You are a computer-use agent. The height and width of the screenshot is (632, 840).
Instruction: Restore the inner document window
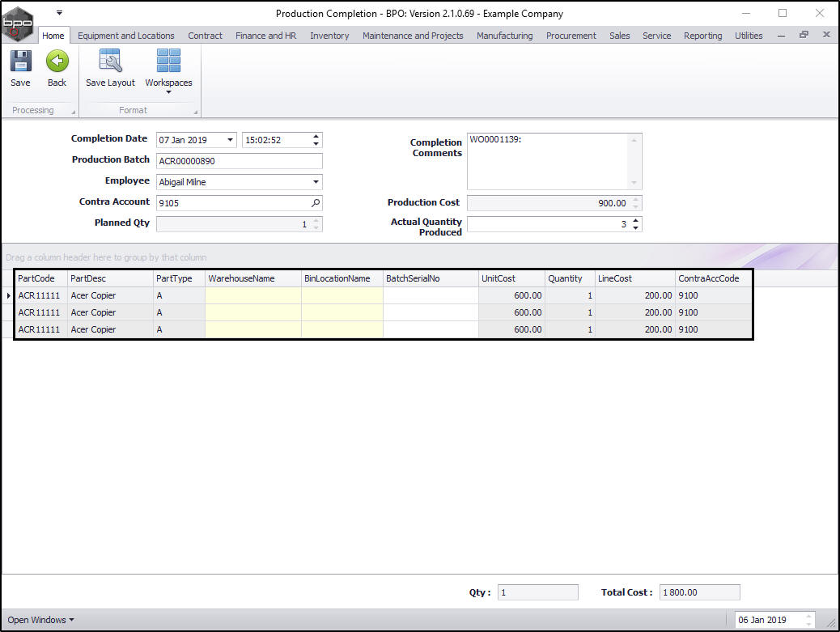(x=804, y=35)
